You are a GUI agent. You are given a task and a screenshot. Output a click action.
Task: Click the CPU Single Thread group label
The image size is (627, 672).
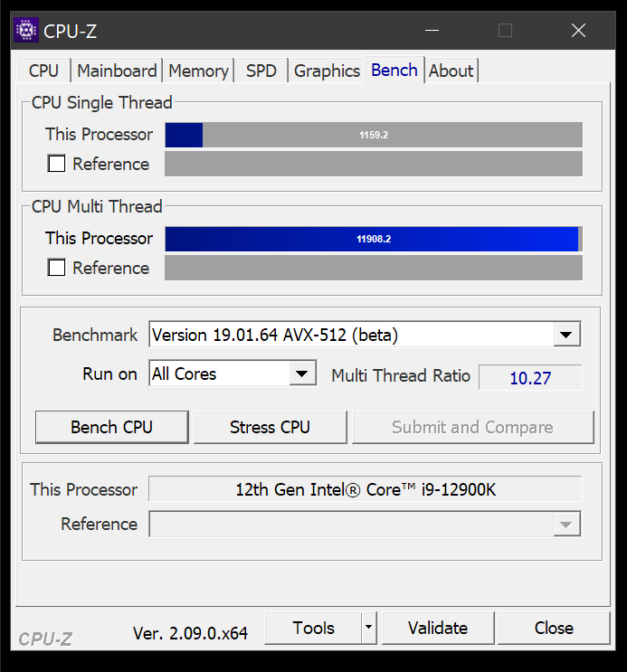[x=101, y=103]
